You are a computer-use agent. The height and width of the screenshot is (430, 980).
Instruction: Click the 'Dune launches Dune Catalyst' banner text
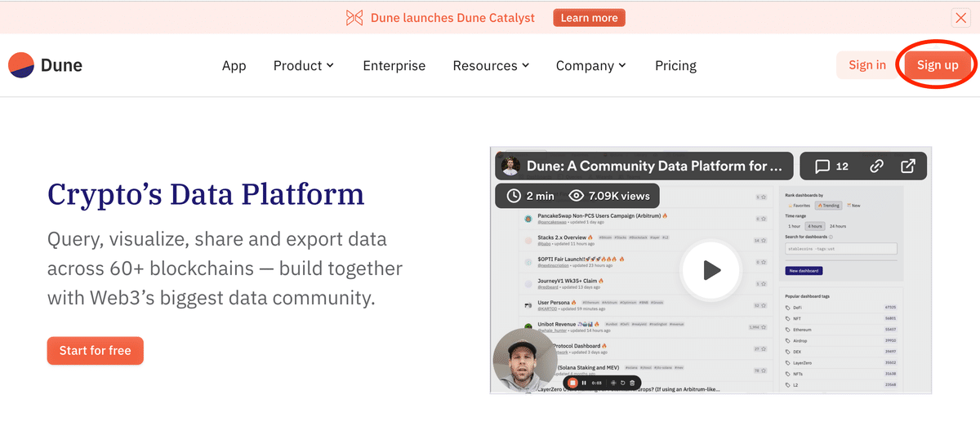[x=452, y=17]
